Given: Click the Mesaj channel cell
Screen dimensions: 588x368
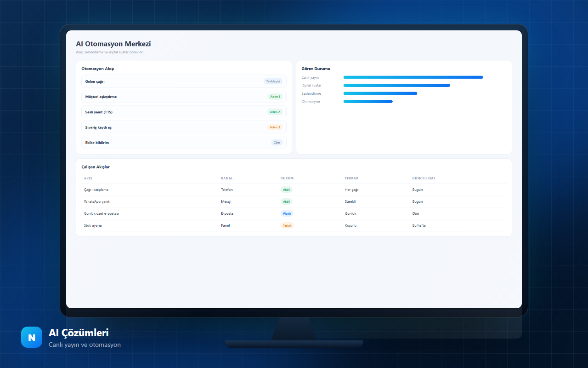Looking at the screenshot, I should pyautogui.click(x=226, y=201).
